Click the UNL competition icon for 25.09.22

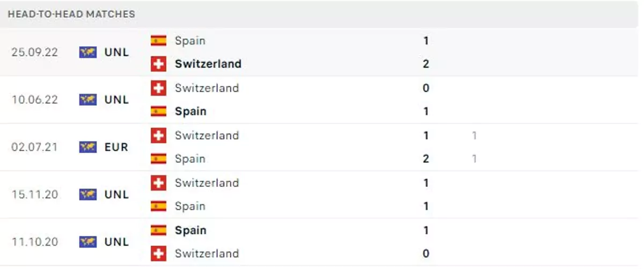tap(88, 53)
